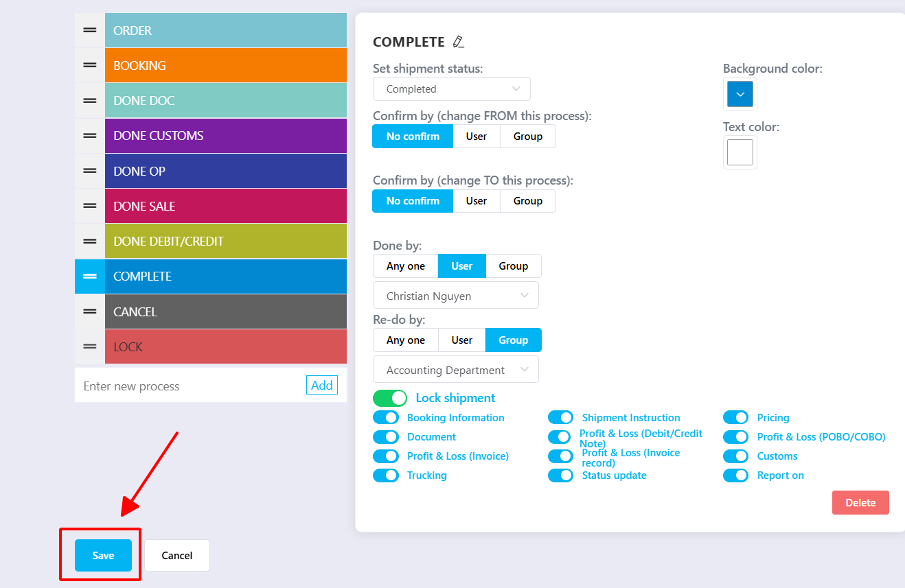
Task: Select the LOCK process row
Action: 226,346
